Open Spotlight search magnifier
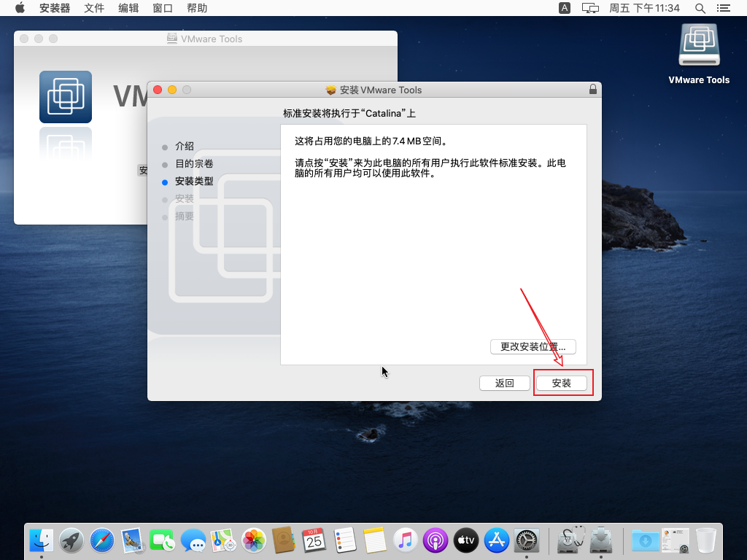The height and width of the screenshot is (560, 747). point(700,8)
